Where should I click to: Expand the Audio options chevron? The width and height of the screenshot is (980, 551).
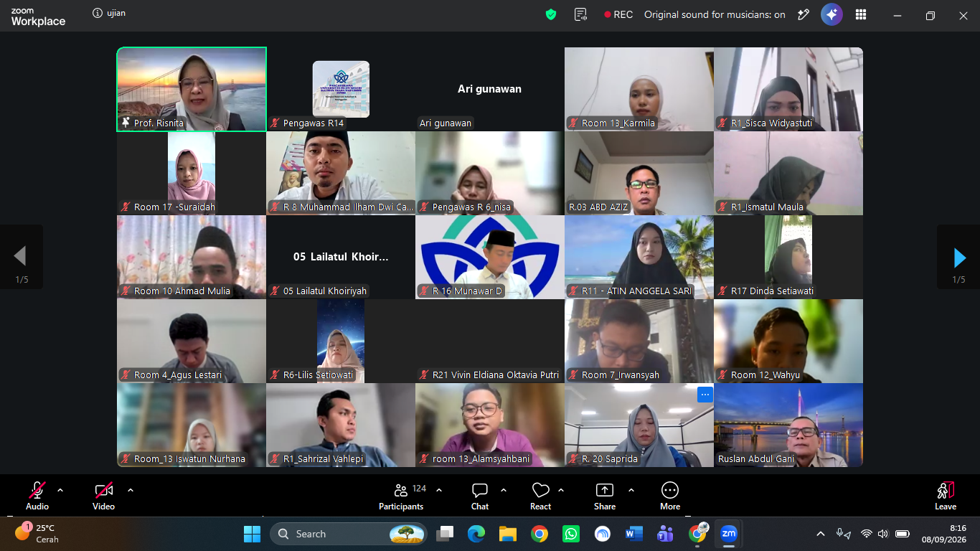(60, 491)
